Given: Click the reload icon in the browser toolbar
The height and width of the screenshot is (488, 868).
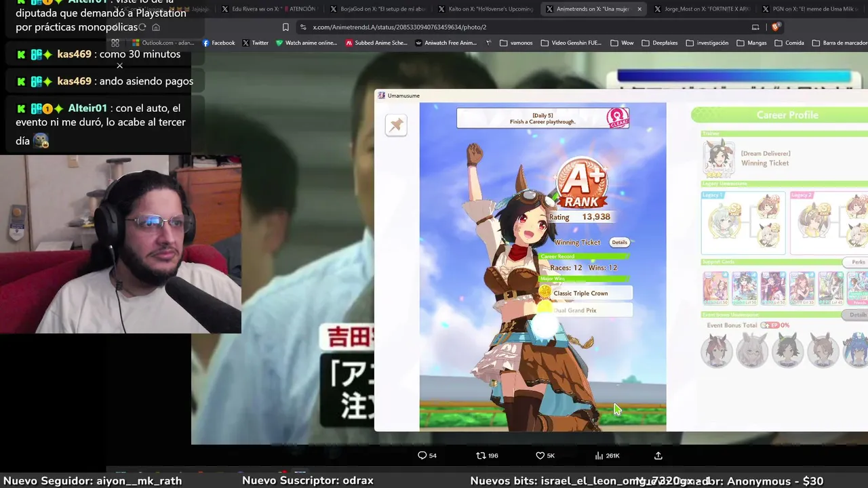Looking at the screenshot, I should [142, 27].
